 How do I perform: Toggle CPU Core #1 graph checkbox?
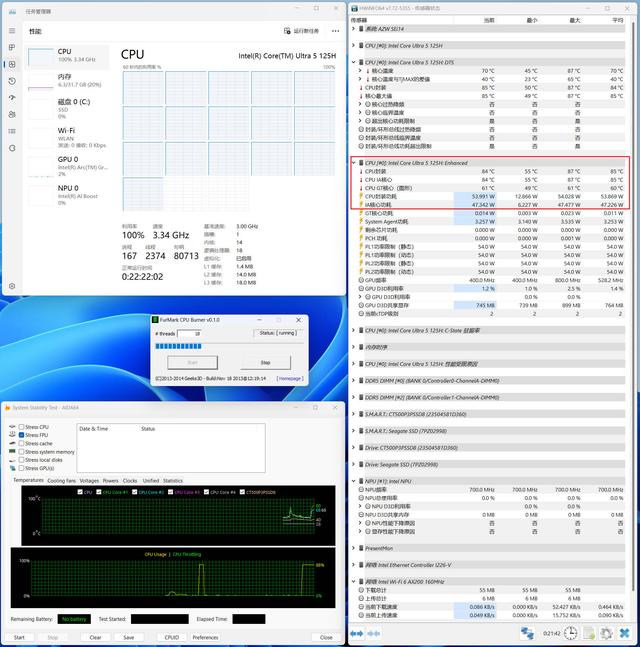[99, 492]
